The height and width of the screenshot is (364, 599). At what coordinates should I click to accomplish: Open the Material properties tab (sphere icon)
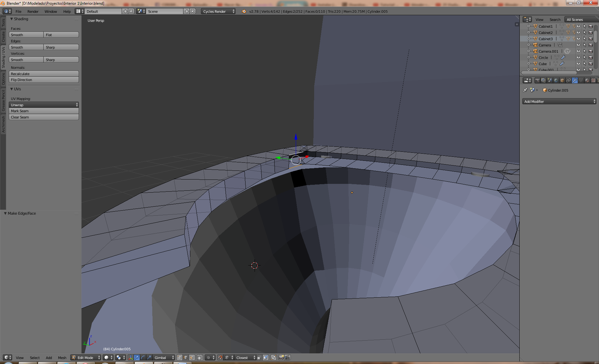point(587,80)
